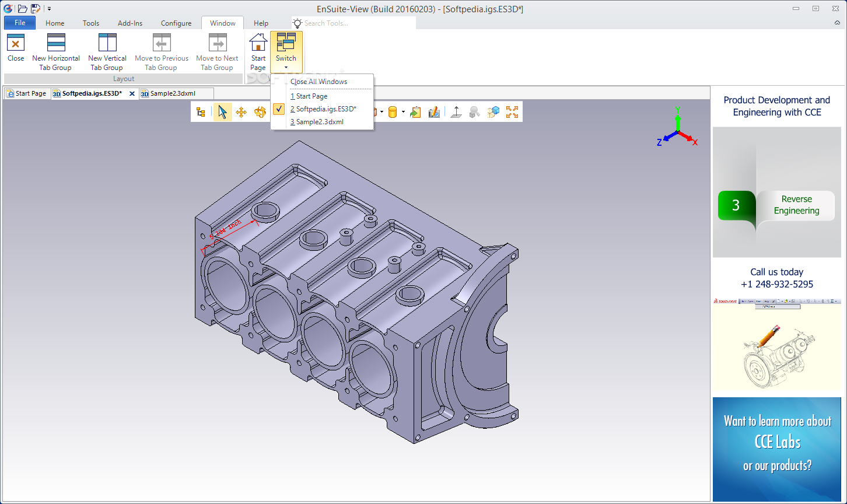Click the blue cubes view icon
The image size is (847, 504).
point(494,112)
